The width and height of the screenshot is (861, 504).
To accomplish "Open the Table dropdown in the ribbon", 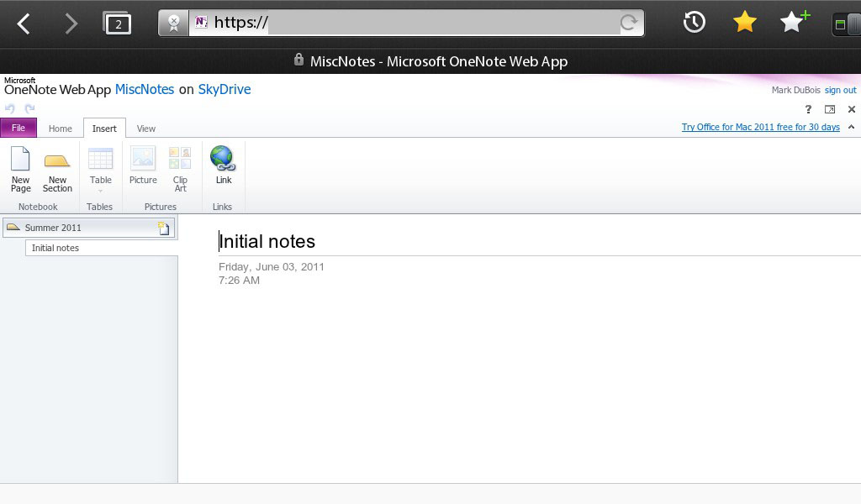I will [101, 169].
